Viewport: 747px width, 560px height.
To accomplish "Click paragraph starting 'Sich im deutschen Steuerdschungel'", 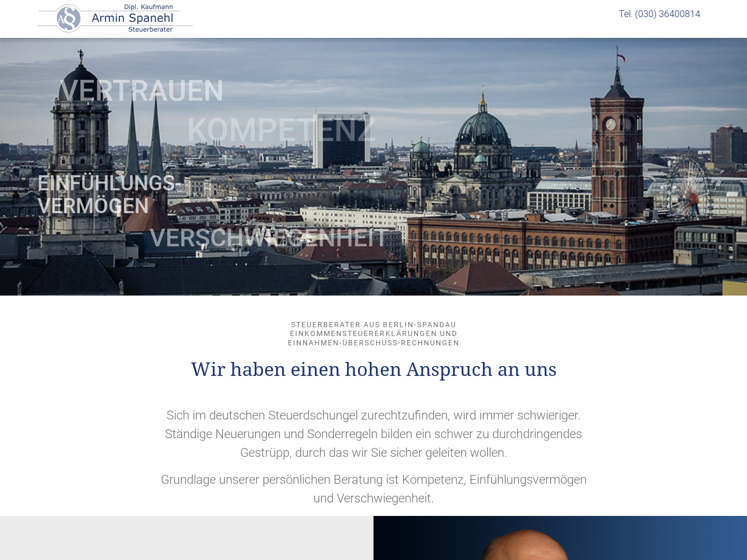I will (x=374, y=434).
